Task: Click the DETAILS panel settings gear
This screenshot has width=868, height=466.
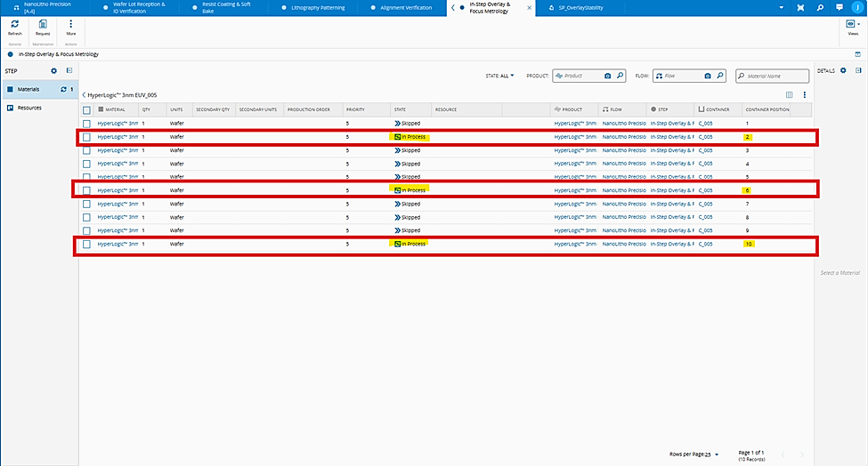Action: 843,70
